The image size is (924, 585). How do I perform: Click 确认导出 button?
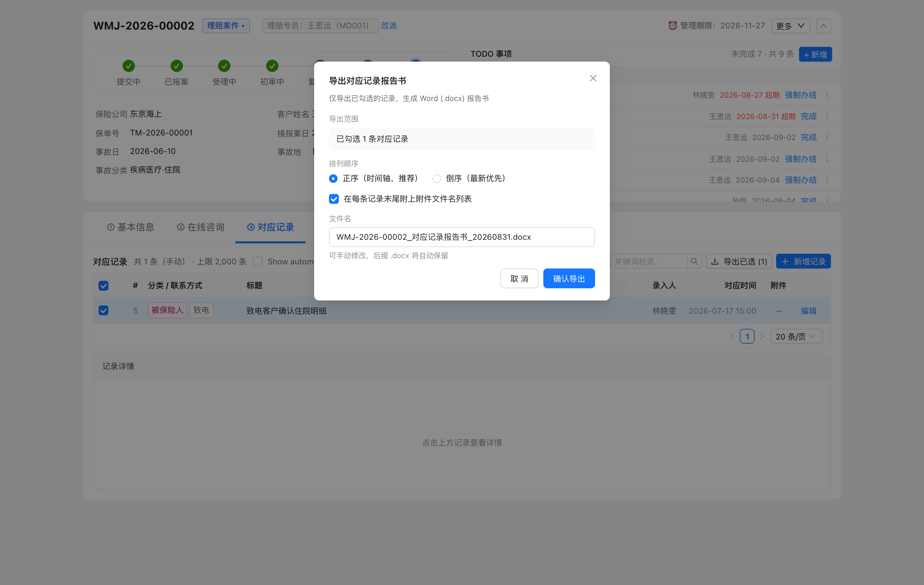point(569,279)
